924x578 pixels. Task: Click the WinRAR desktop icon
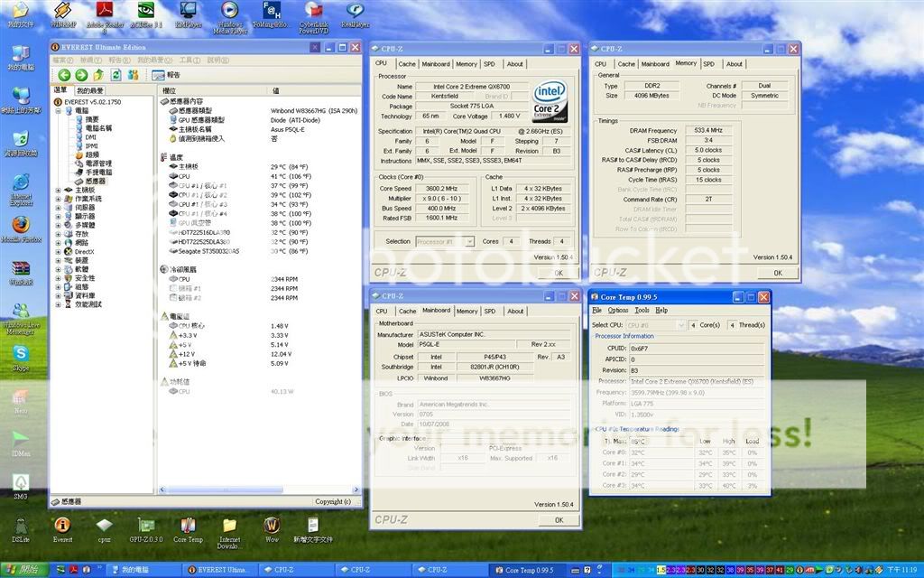[20, 268]
